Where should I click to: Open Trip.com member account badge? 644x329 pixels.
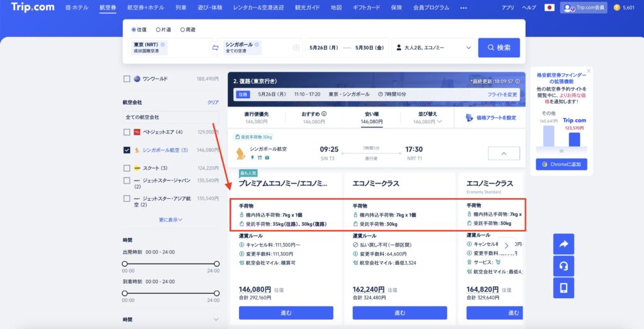584,8
